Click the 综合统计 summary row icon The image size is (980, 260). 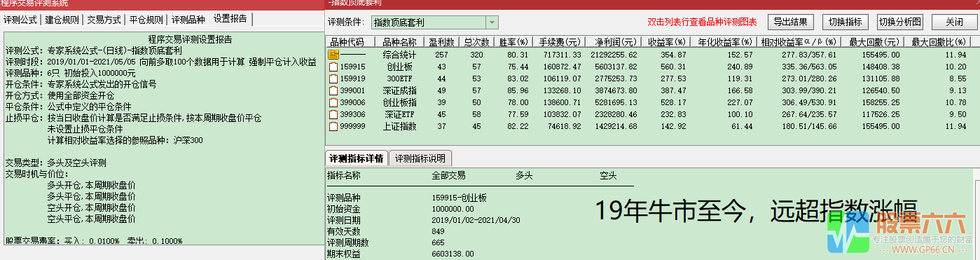pos(333,54)
